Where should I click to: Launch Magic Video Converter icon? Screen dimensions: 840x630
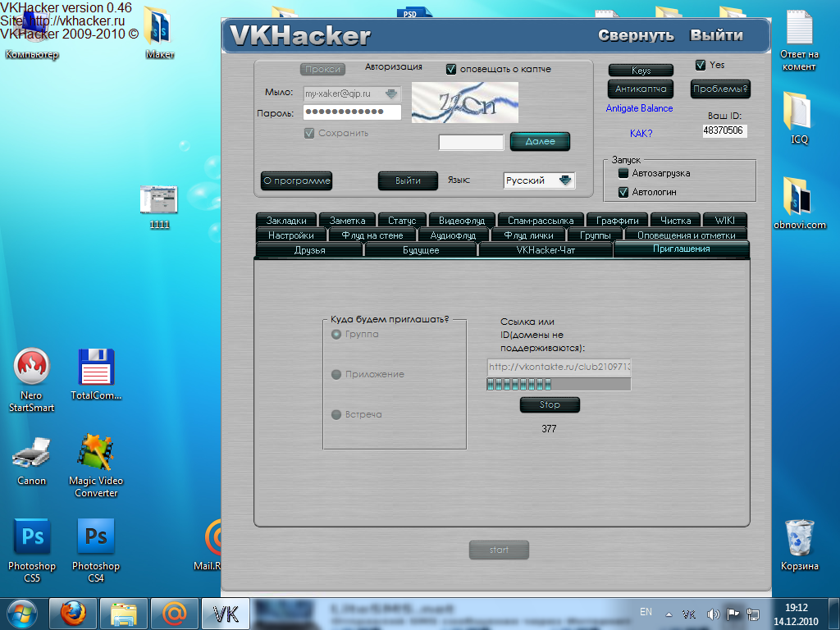[x=96, y=466]
